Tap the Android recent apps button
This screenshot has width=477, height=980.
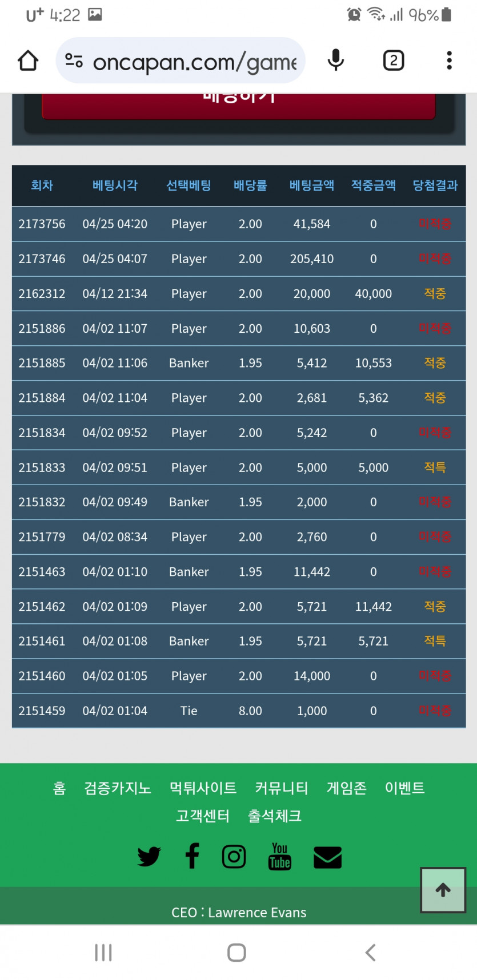(103, 953)
